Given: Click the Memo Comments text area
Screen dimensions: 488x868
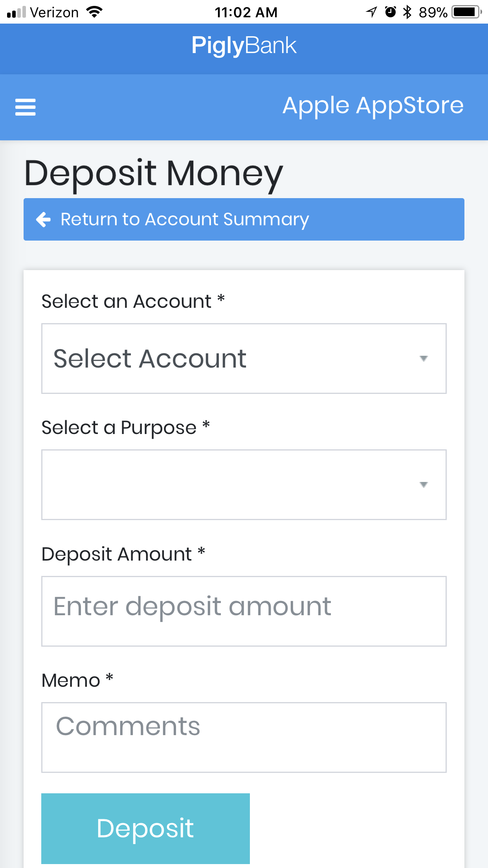Looking at the screenshot, I should (x=244, y=737).
